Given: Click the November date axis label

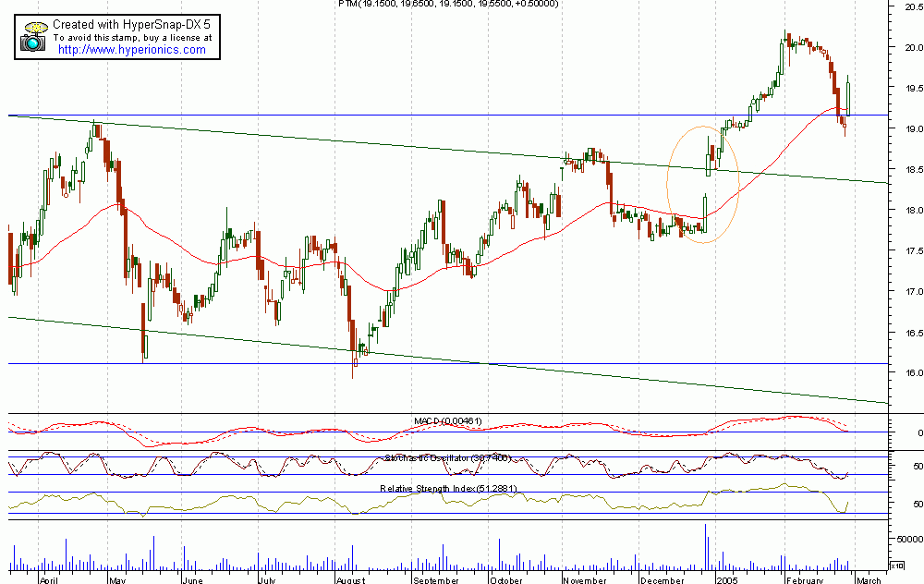Looking at the screenshot, I should 585,580.
